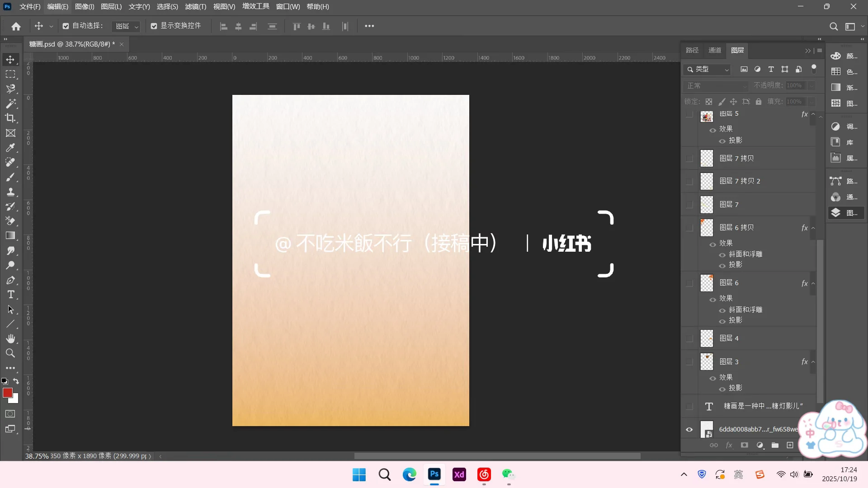
Task: Click the foreground color swatch
Action: [8, 393]
